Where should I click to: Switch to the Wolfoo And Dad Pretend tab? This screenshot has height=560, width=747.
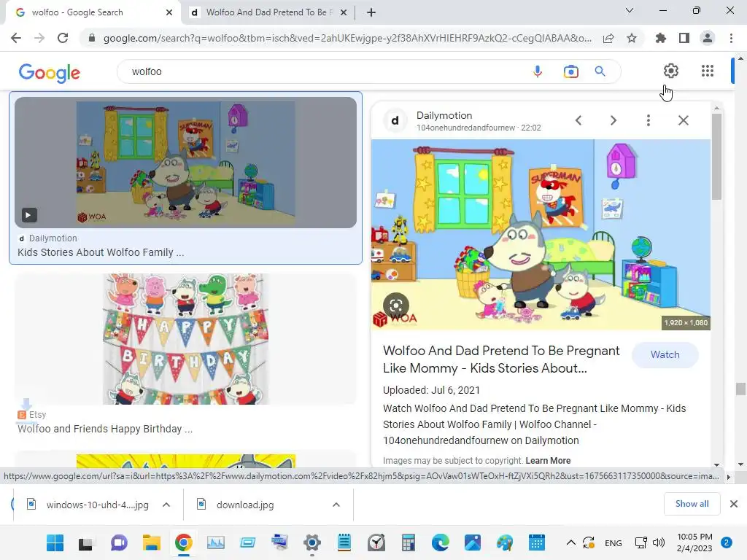click(269, 12)
